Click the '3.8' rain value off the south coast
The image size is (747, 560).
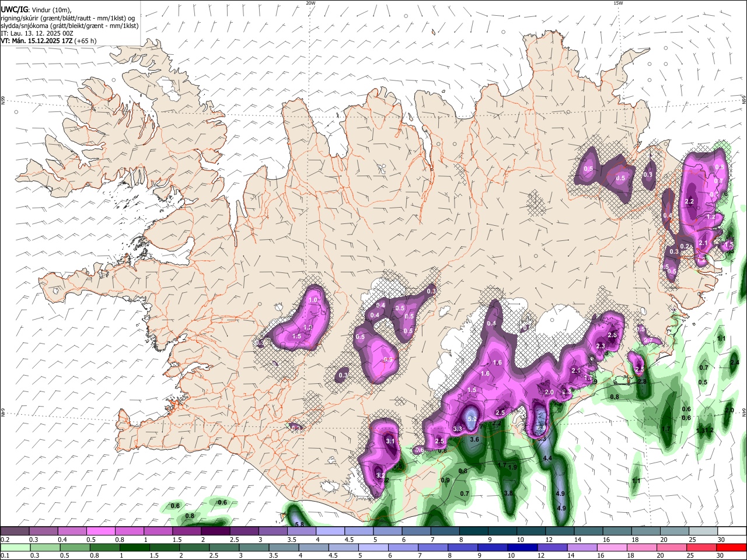(x=508, y=494)
